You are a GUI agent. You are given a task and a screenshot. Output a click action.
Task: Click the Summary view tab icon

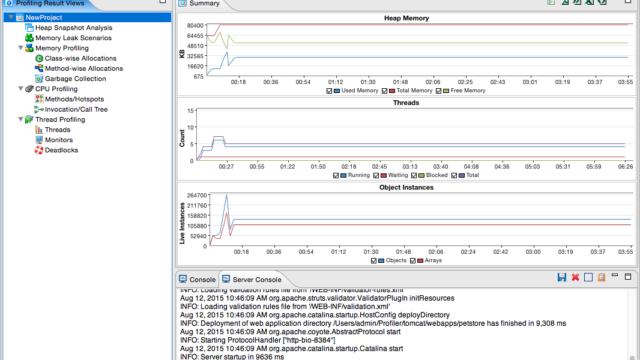click(x=183, y=3)
